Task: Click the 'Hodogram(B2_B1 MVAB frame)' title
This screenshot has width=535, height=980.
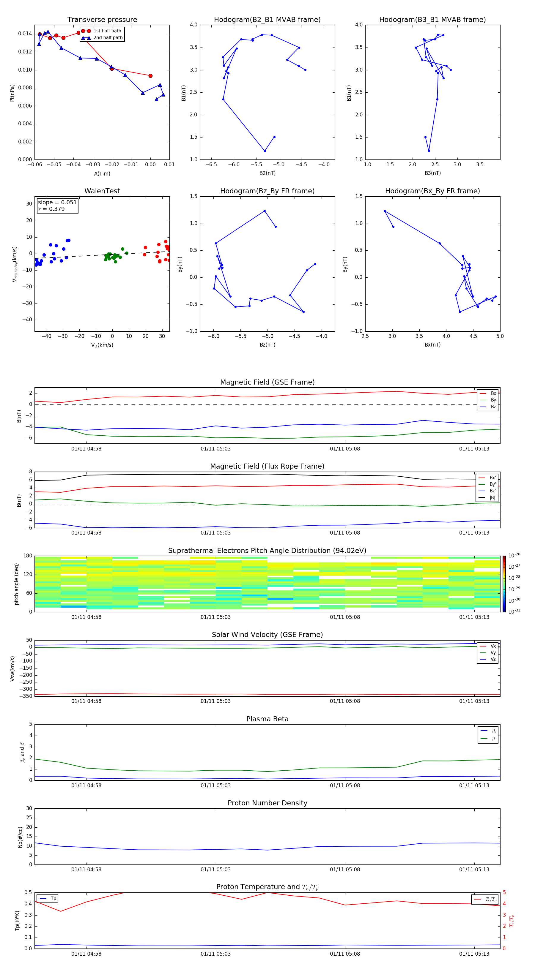Action: (267, 20)
